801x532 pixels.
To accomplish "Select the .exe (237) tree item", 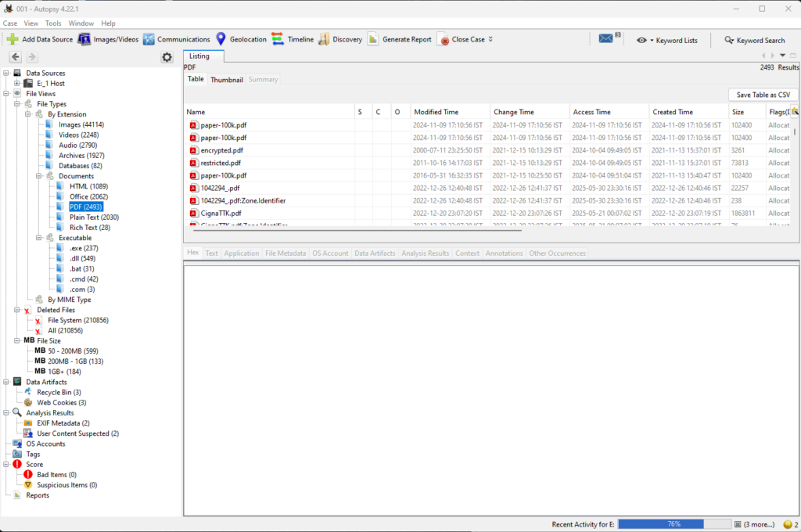I will [x=84, y=248].
